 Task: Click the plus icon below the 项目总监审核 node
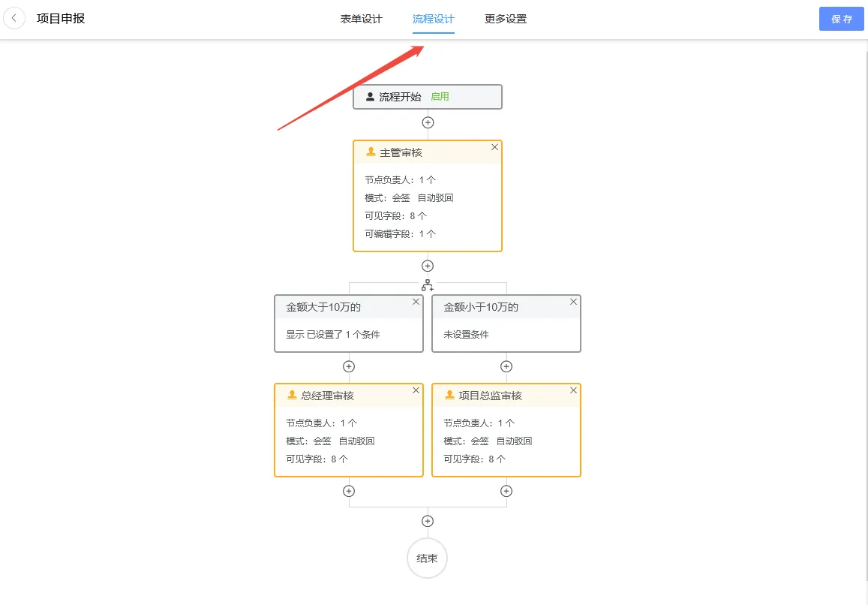(506, 490)
